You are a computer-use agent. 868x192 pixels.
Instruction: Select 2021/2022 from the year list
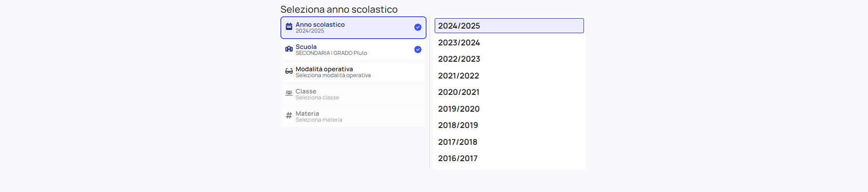(x=509, y=76)
